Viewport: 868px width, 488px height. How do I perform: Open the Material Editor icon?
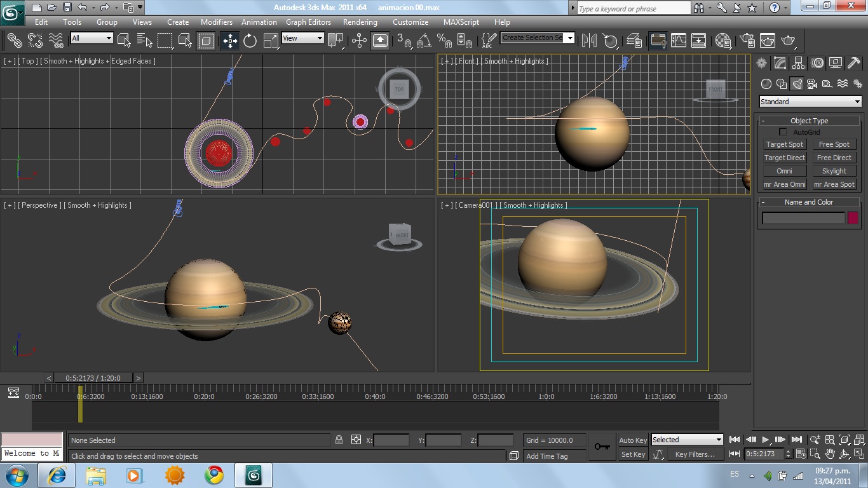pos(723,41)
